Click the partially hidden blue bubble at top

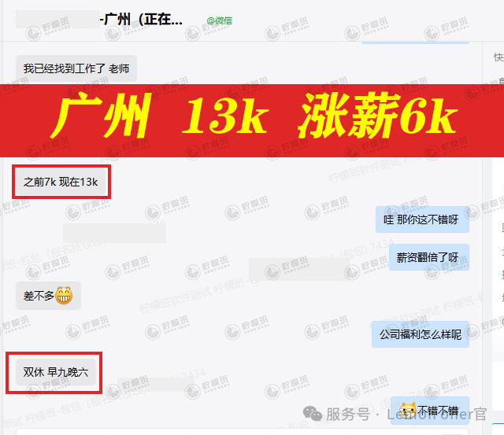pos(416,42)
